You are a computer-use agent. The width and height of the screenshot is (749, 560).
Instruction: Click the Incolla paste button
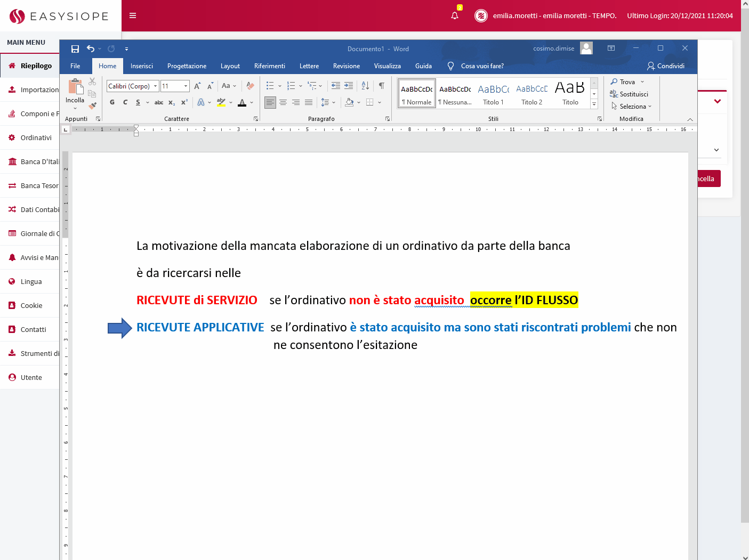coord(75,91)
